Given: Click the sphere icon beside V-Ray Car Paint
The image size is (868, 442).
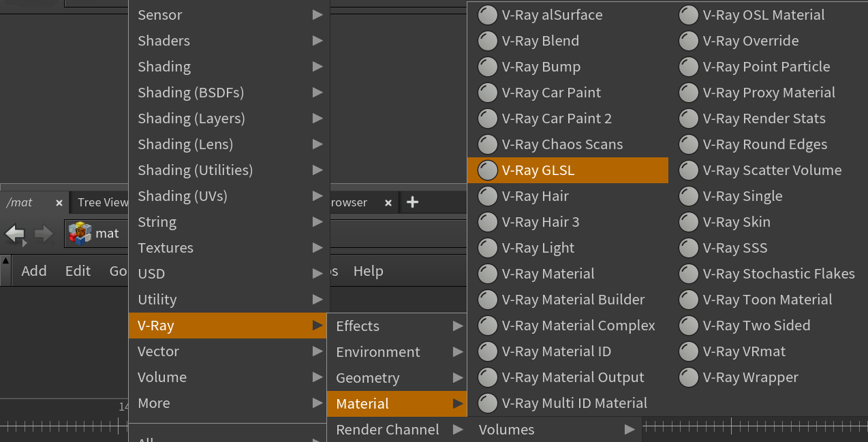Looking at the screenshot, I should coord(487,93).
